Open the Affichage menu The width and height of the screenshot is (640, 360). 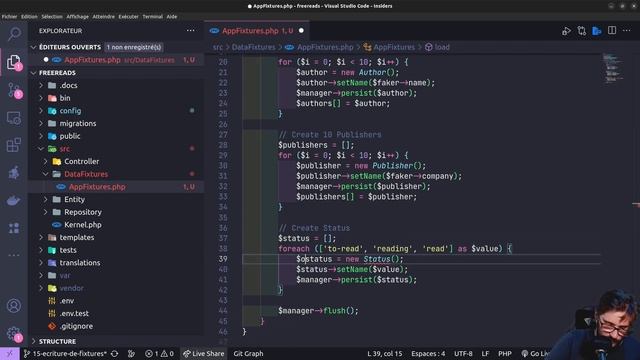78,17
